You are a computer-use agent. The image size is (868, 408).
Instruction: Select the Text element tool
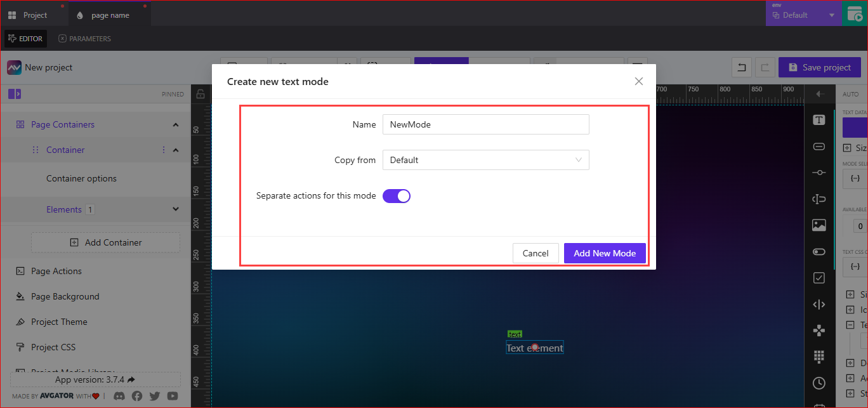coord(819,119)
